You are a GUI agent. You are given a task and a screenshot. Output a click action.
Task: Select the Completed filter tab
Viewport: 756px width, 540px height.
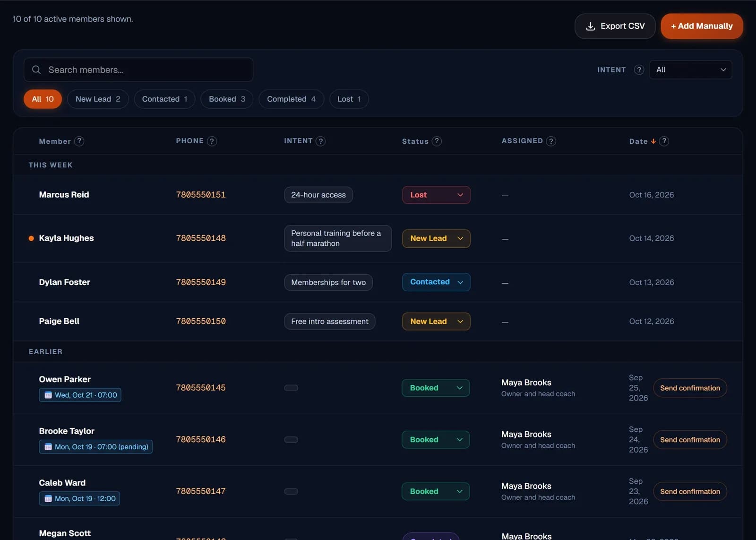291,99
